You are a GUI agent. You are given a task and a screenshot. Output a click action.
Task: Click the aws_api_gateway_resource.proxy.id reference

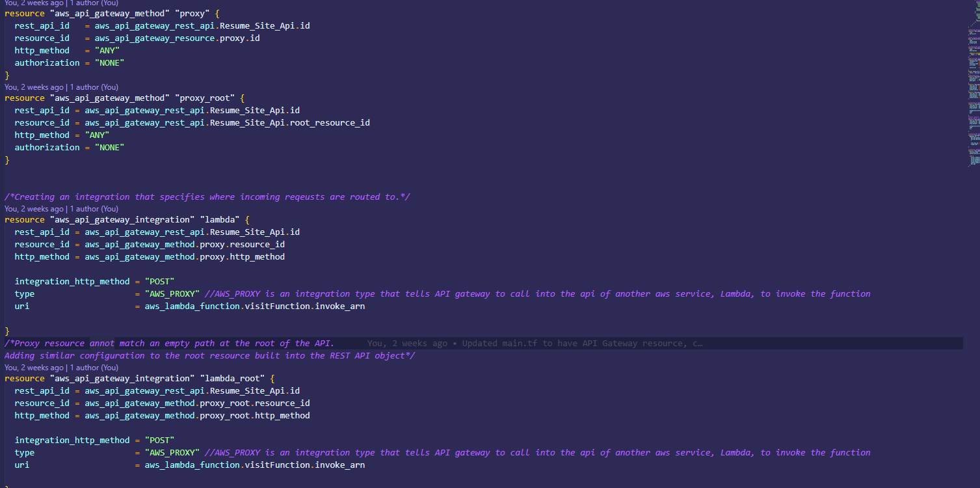pos(177,38)
